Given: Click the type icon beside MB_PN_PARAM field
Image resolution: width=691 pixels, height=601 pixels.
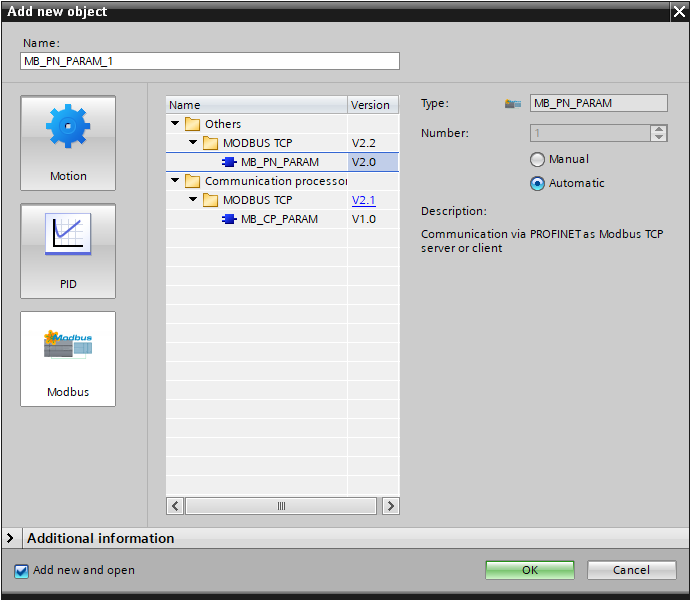Looking at the screenshot, I should [513, 103].
